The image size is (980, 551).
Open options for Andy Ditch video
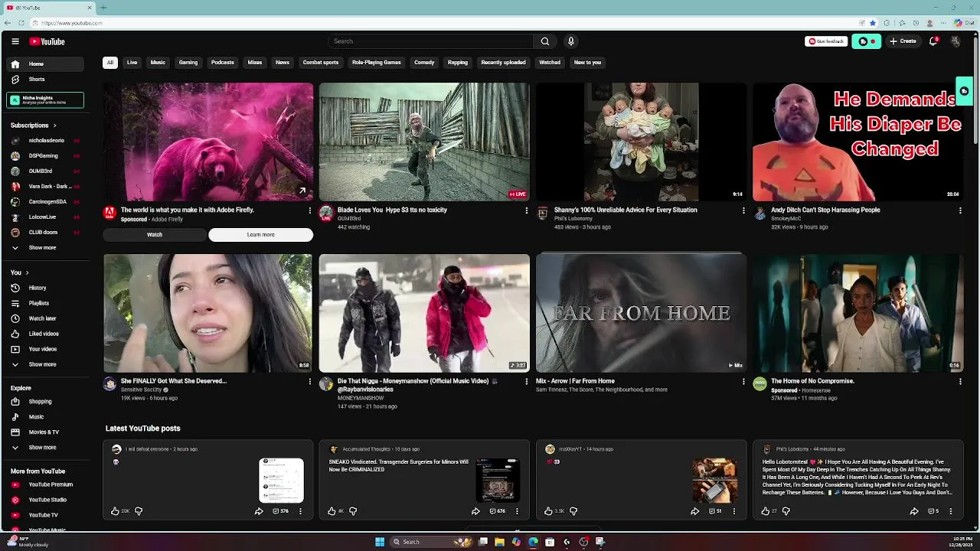(x=960, y=210)
